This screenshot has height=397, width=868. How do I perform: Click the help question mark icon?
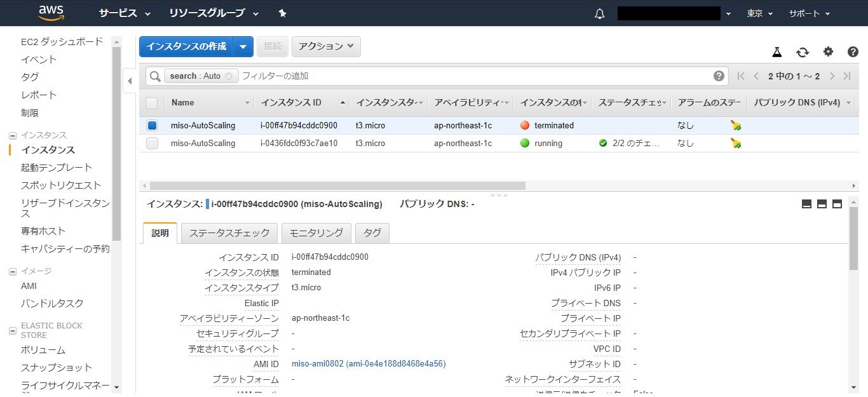pyautogui.click(x=853, y=52)
